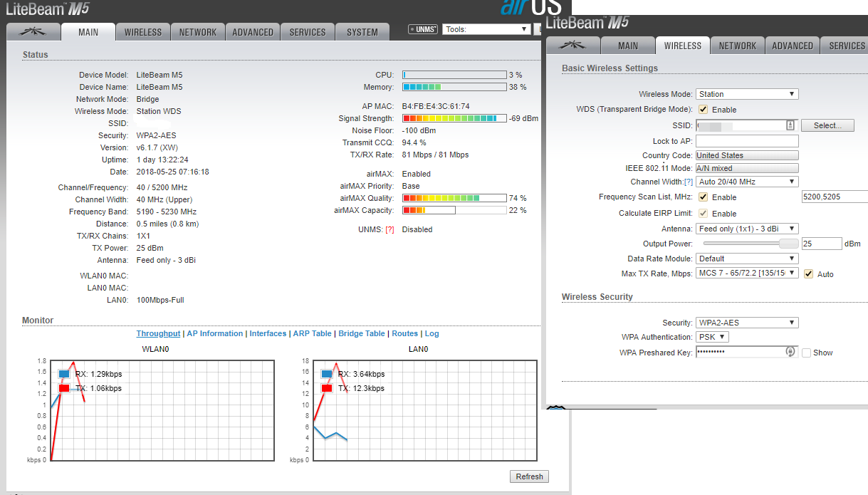The image size is (868, 495).
Task: Open the ARP Table link
Action: tap(312, 333)
